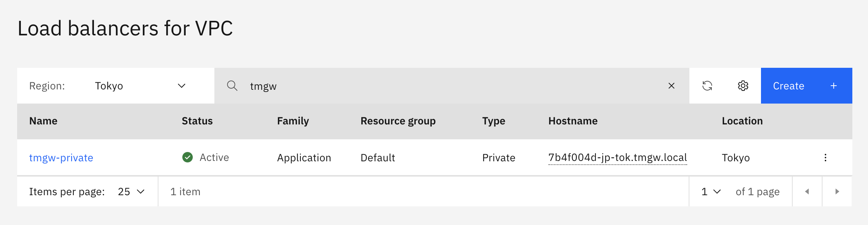Screen dimensions: 868x225
Task: Click the green Active status icon
Action: point(188,158)
